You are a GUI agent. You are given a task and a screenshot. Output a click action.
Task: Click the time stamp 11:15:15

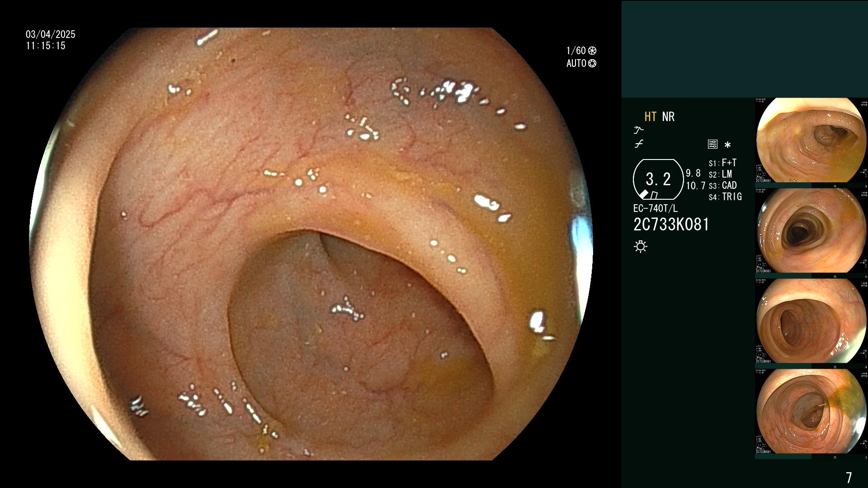coord(46,46)
